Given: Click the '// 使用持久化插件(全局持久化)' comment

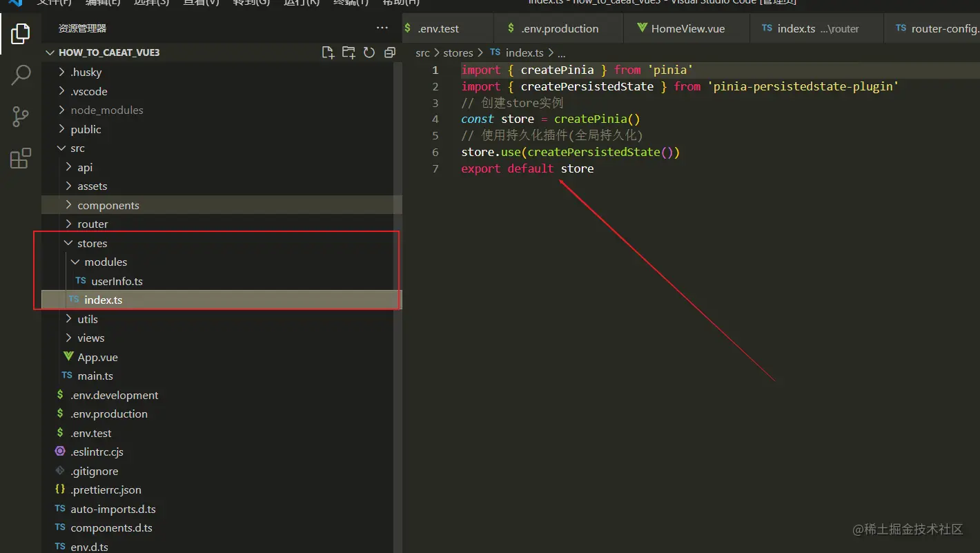Looking at the screenshot, I should pos(552,135).
